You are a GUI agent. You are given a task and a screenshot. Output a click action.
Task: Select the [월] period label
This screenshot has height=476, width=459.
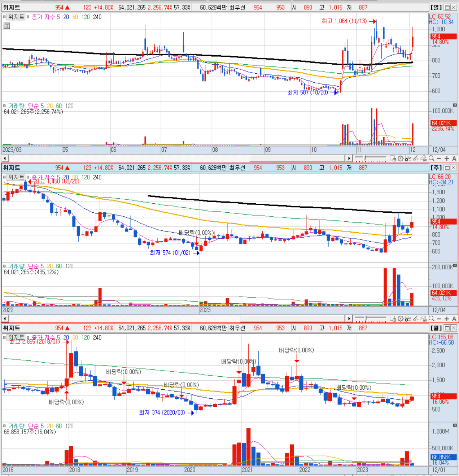tap(436, 328)
